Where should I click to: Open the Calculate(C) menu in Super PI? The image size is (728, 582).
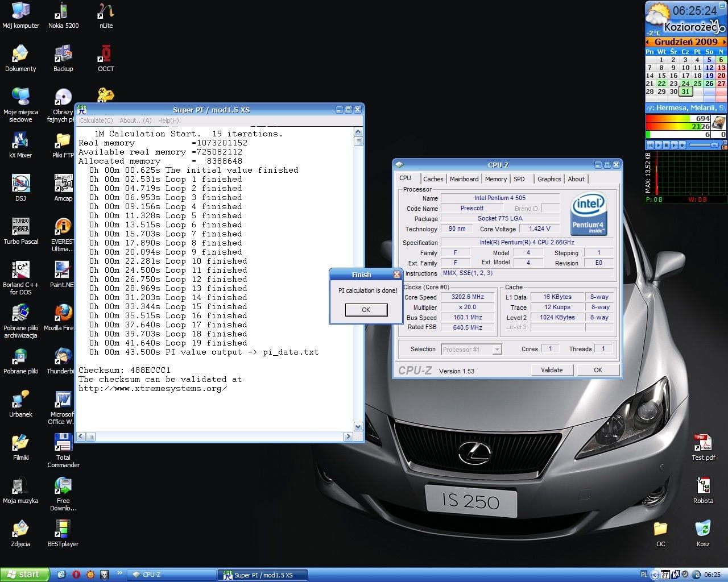point(96,120)
